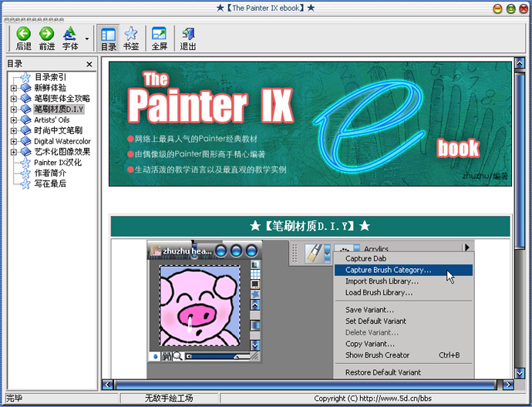The width and height of the screenshot is (532, 407).
Task: Open the 时尚中文笔刷 chapter
Action: [x=58, y=130]
